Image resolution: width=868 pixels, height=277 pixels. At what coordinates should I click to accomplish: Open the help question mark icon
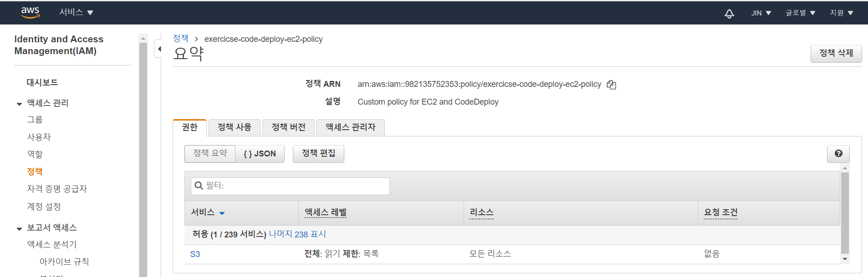click(838, 154)
